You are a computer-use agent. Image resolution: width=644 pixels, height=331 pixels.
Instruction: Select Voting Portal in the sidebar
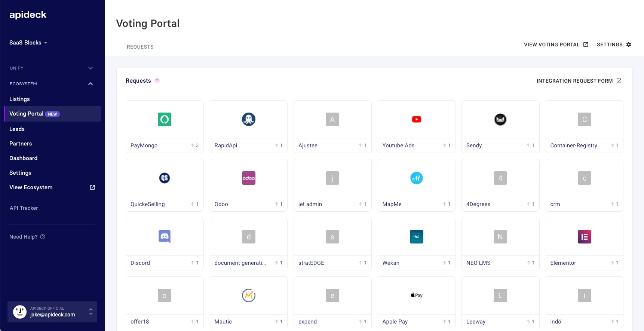(x=52, y=114)
